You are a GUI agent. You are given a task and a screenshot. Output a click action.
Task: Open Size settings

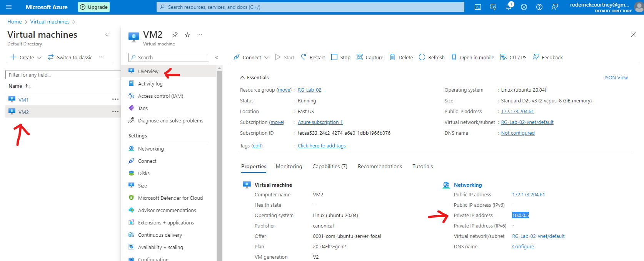click(142, 186)
